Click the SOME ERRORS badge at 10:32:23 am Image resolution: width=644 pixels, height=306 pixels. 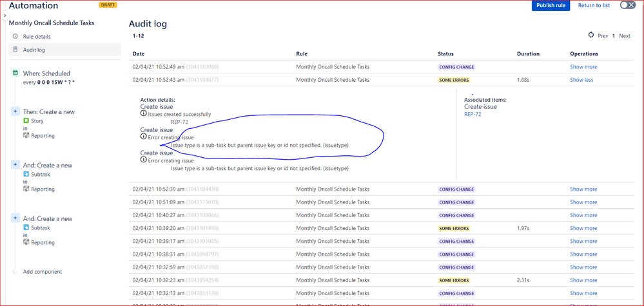454,280
